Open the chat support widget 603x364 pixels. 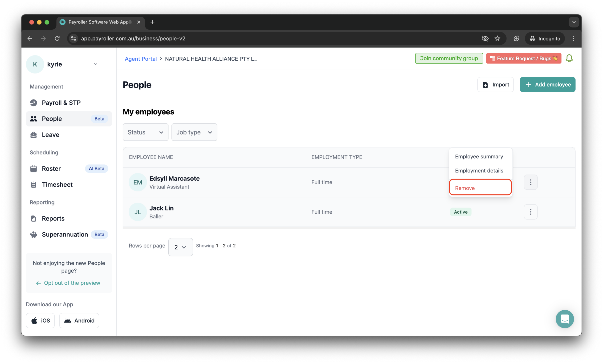tap(565, 319)
